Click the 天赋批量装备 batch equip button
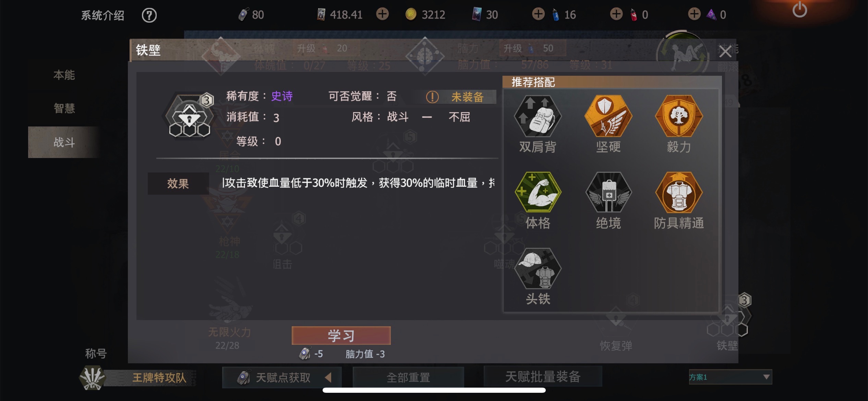868x401 pixels. pos(543,377)
